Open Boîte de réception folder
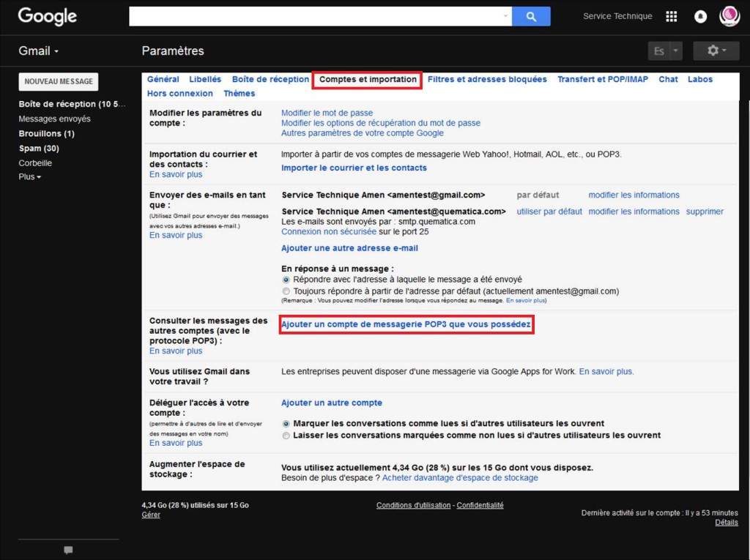Image resolution: width=750 pixels, height=560 pixels. tap(72, 104)
